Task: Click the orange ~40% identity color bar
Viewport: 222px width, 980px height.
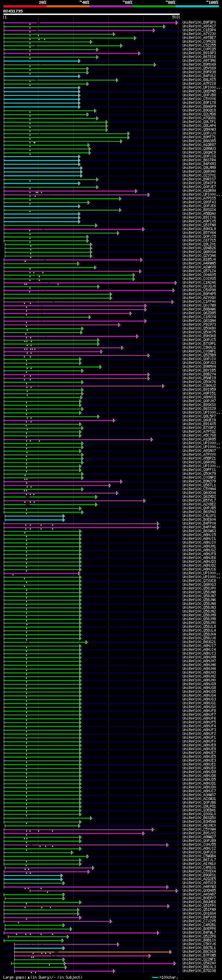Action: [68, 6]
